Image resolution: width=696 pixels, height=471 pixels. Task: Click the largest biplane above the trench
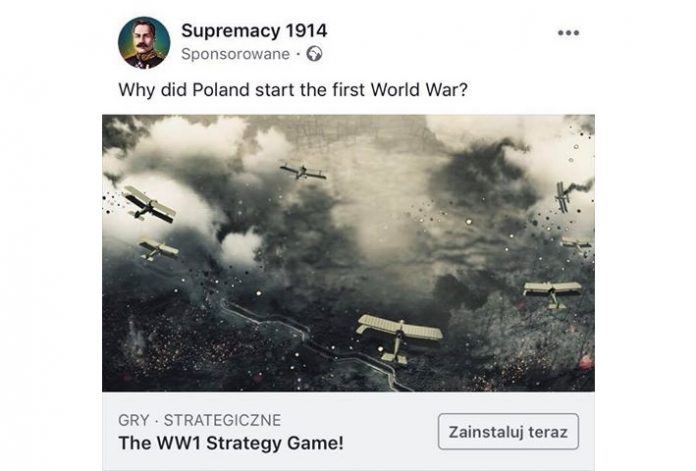[399, 337]
